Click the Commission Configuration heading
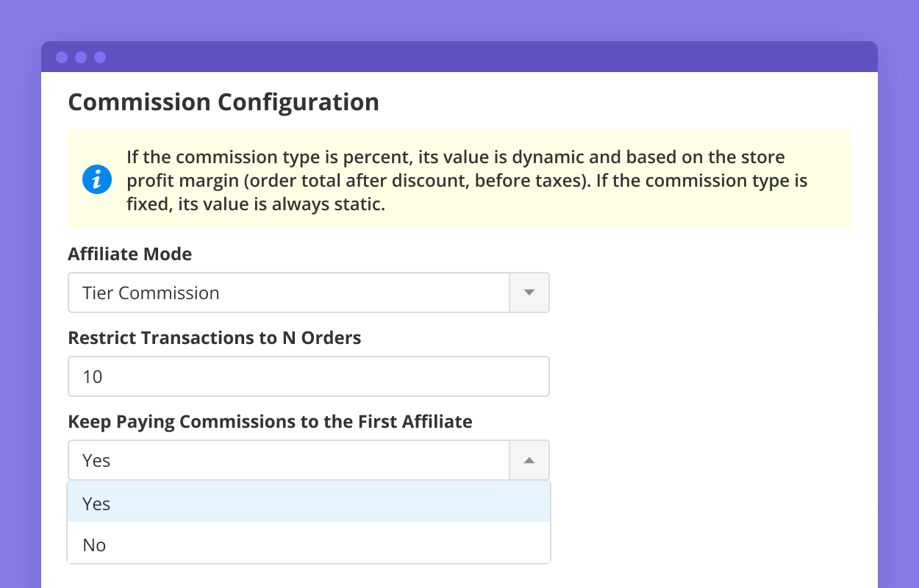 coord(224,102)
